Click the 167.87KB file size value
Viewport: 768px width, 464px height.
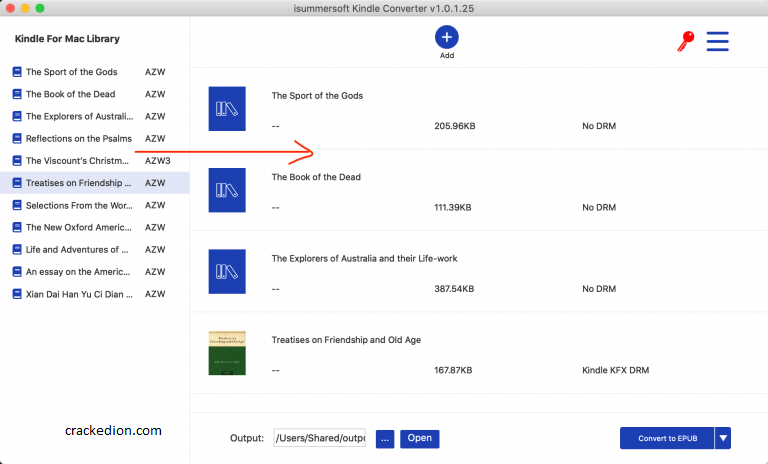coord(453,370)
